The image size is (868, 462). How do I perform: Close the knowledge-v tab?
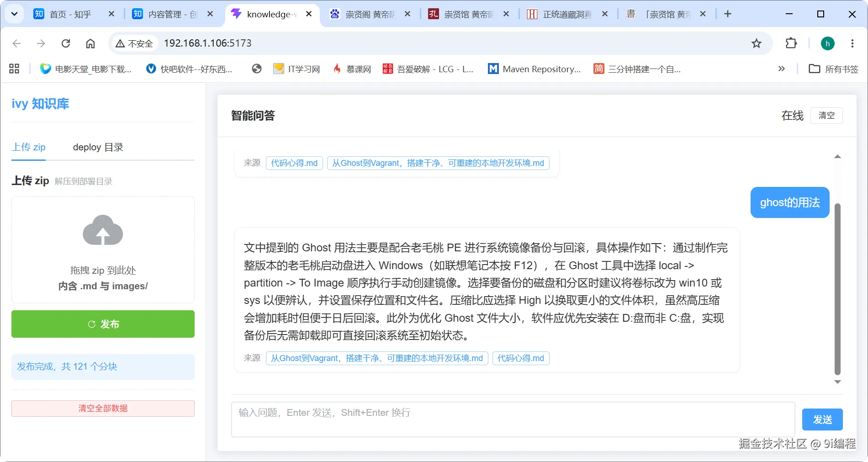[x=309, y=14]
